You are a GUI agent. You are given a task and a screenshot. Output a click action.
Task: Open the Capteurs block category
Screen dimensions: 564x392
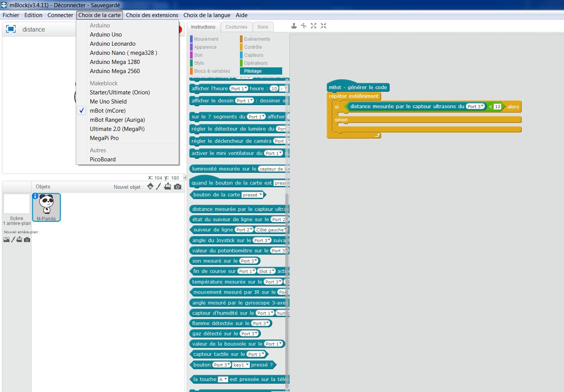pyautogui.click(x=254, y=55)
